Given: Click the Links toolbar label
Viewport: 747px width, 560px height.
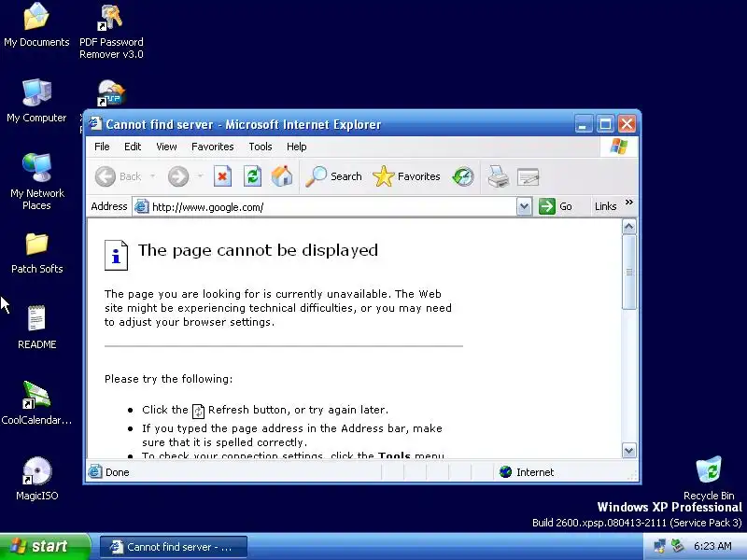Looking at the screenshot, I should tap(605, 206).
